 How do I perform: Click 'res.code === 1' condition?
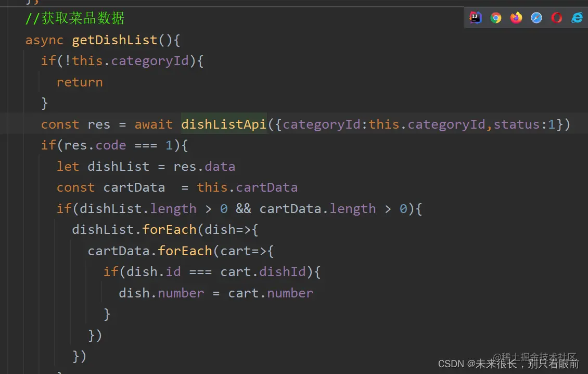pyautogui.click(x=119, y=145)
